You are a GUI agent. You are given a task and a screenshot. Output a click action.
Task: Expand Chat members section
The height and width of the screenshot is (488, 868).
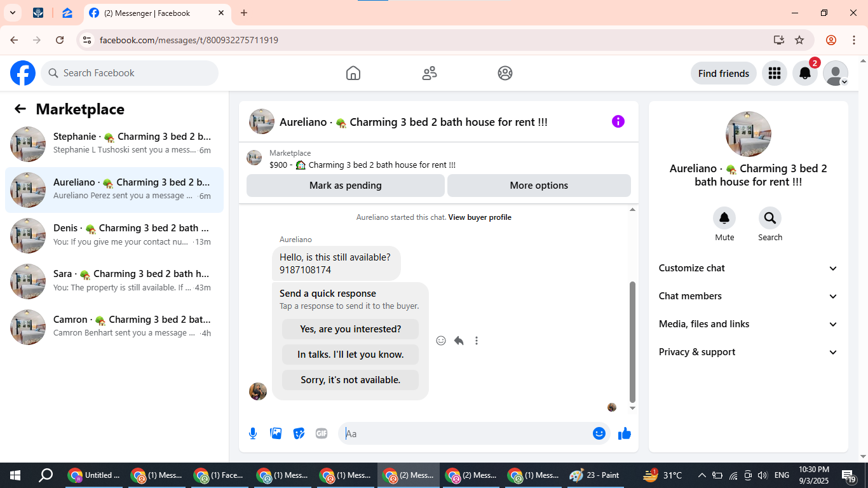(x=749, y=296)
